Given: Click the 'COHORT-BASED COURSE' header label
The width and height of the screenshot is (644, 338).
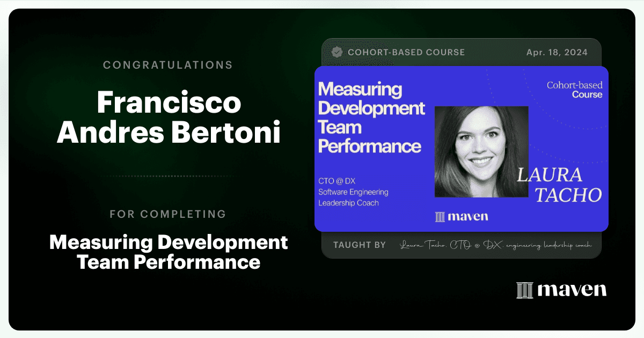Looking at the screenshot, I should click(406, 53).
